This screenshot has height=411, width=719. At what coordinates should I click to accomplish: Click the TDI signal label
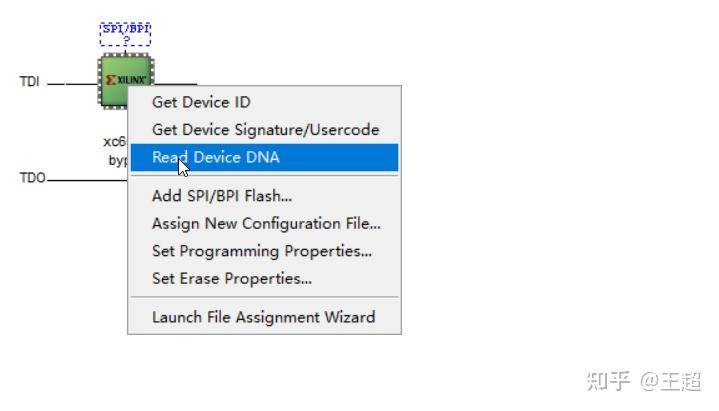coord(30,82)
